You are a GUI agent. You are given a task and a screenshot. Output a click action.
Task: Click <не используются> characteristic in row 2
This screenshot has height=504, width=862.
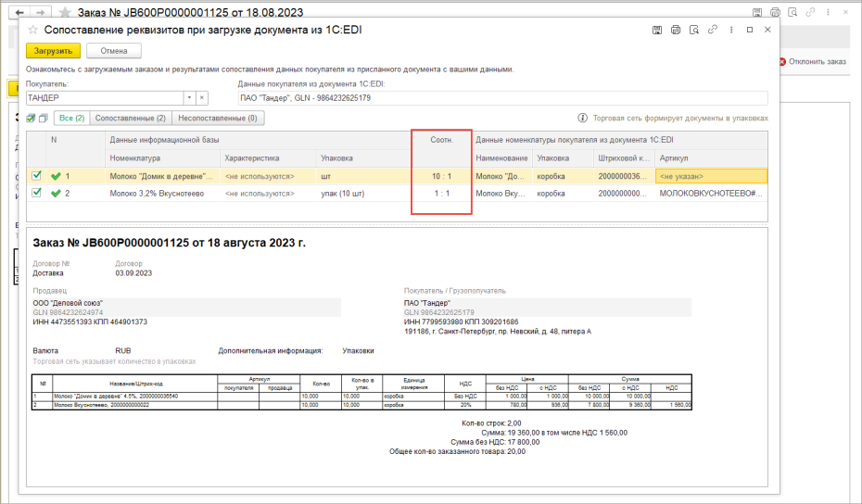point(268,194)
